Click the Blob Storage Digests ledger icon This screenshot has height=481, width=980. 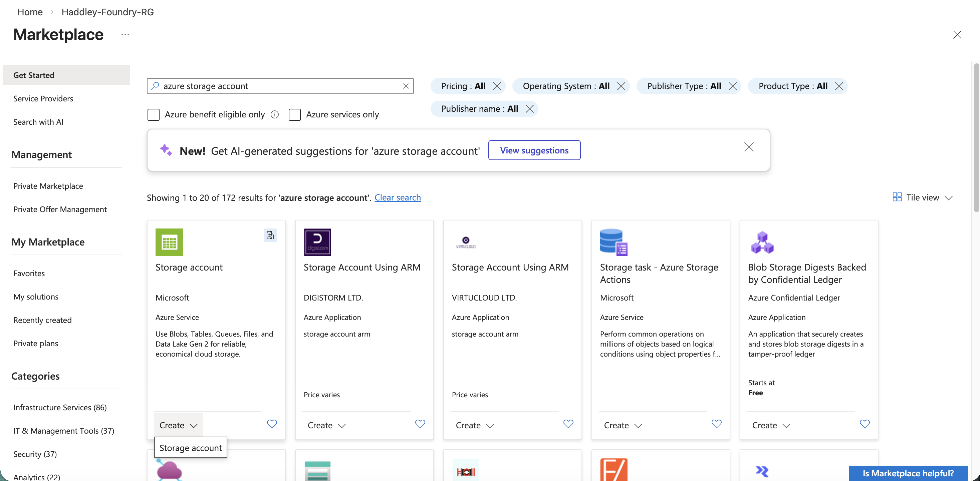click(762, 242)
